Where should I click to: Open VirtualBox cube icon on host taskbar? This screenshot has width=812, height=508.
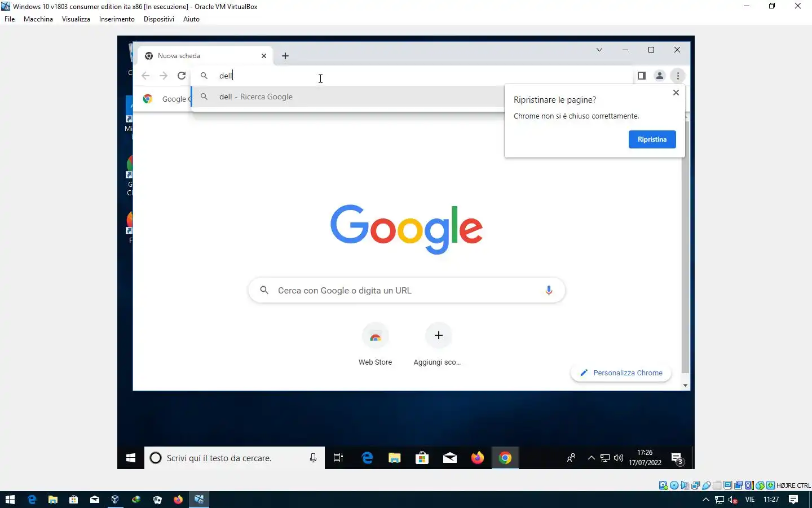(115, 500)
